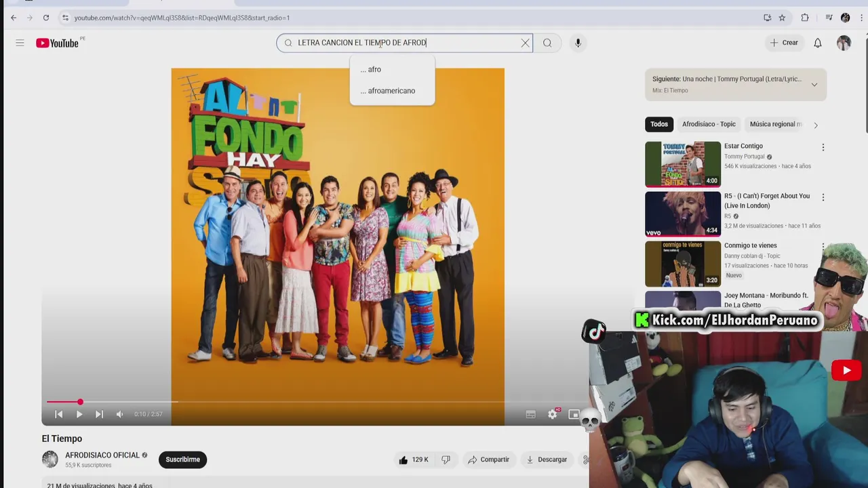
Task: Open the browser extensions puzzle icon
Action: pos(805,18)
